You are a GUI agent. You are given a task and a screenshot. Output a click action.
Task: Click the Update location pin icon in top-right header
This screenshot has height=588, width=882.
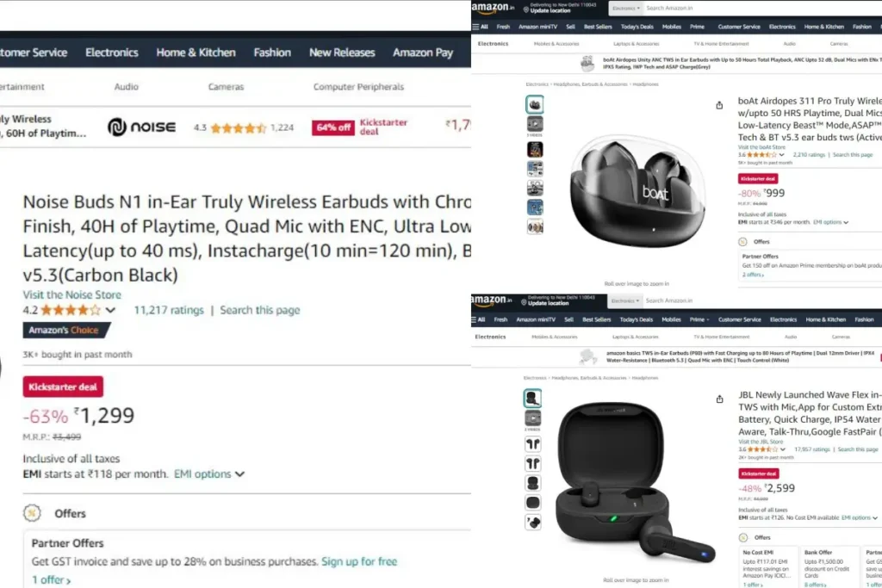526,9
